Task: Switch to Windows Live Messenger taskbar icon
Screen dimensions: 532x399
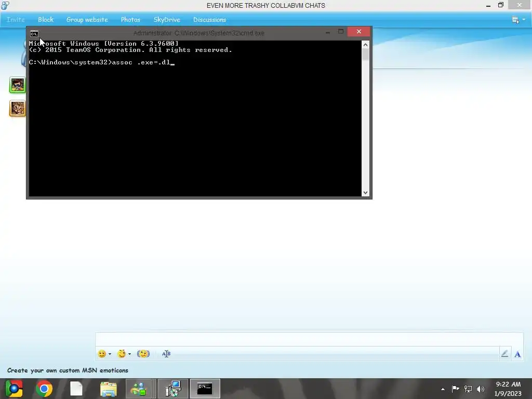Action: 139,389
